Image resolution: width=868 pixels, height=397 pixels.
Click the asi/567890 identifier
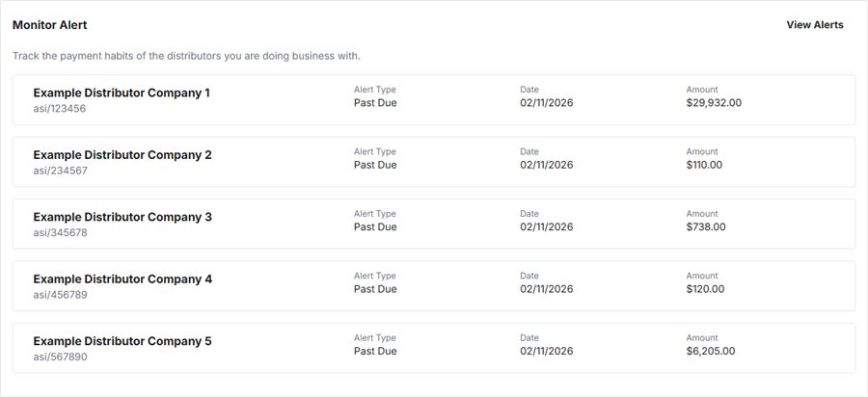[x=60, y=357]
